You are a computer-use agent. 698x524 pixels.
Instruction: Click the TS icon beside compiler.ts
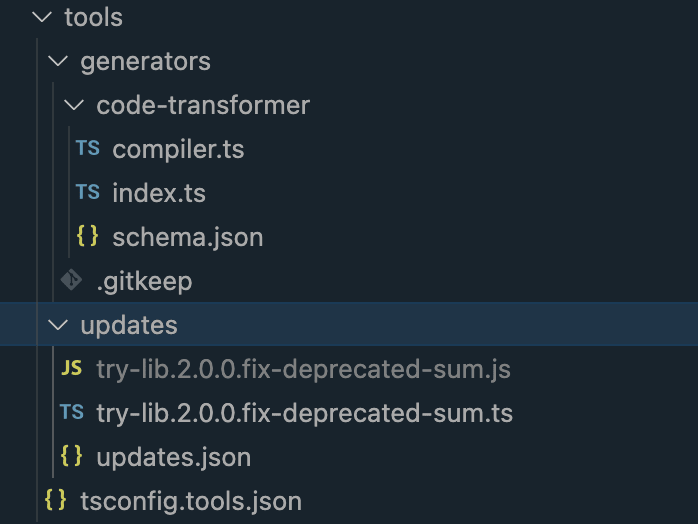[88, 149]
